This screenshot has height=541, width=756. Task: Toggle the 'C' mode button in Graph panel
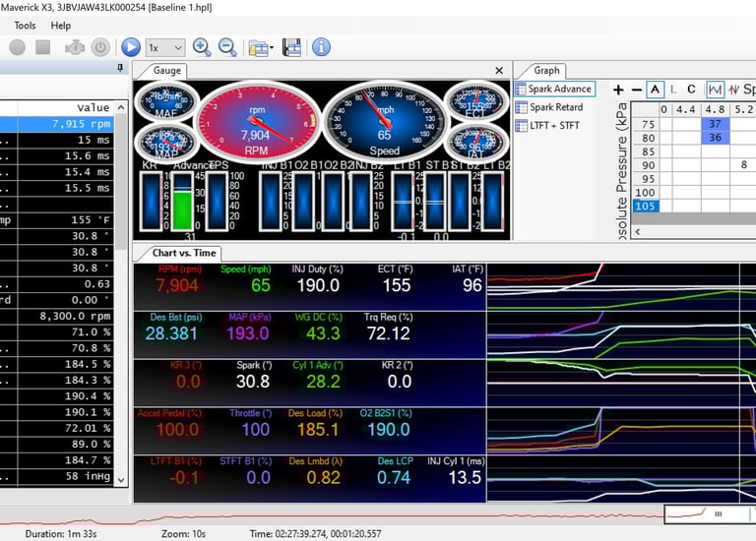pyautogui.click(x=691, y=90)
